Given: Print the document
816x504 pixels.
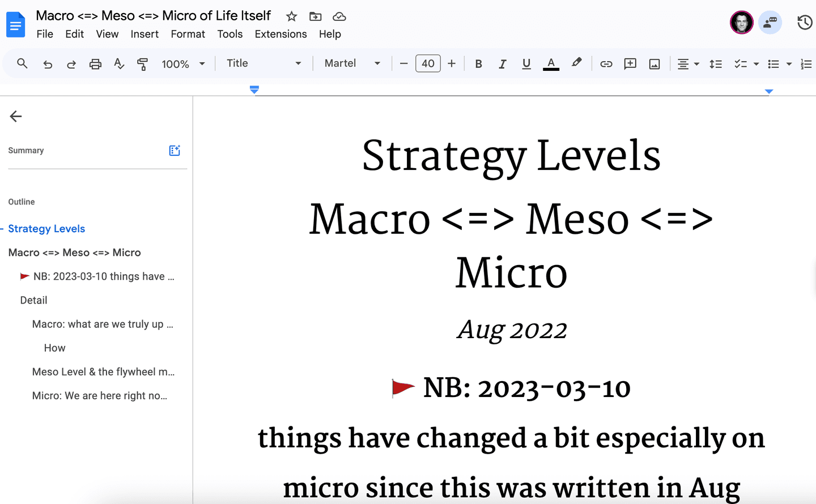Looking at the screenshot, I should tap(95, 63).
